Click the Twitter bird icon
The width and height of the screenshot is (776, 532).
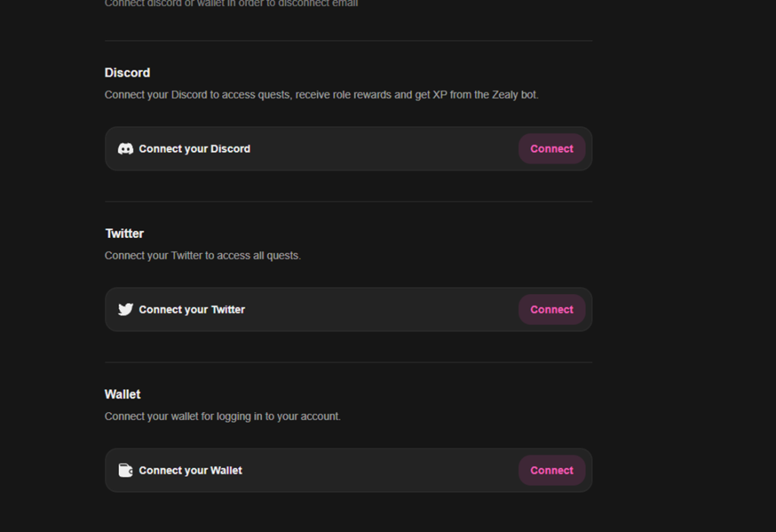[x=126, y=310]
